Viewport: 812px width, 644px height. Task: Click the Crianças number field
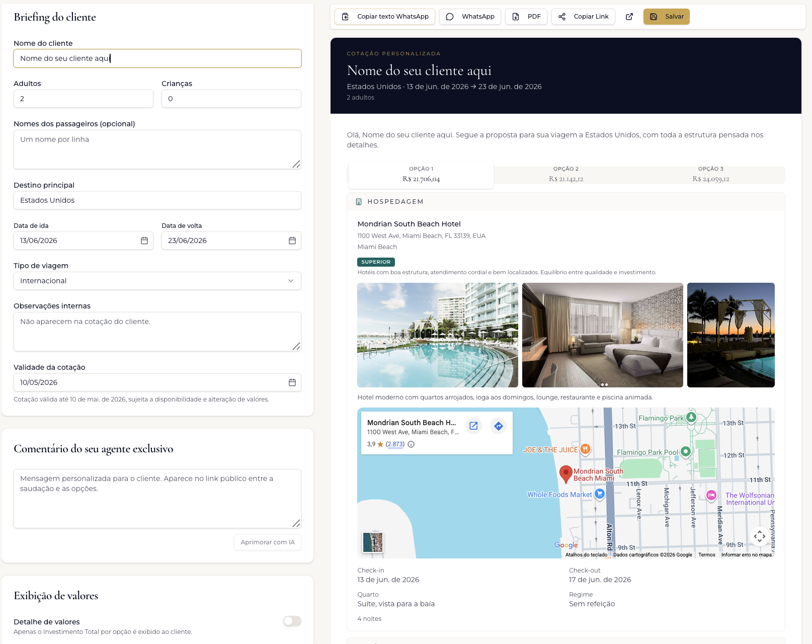pos(231,99)
